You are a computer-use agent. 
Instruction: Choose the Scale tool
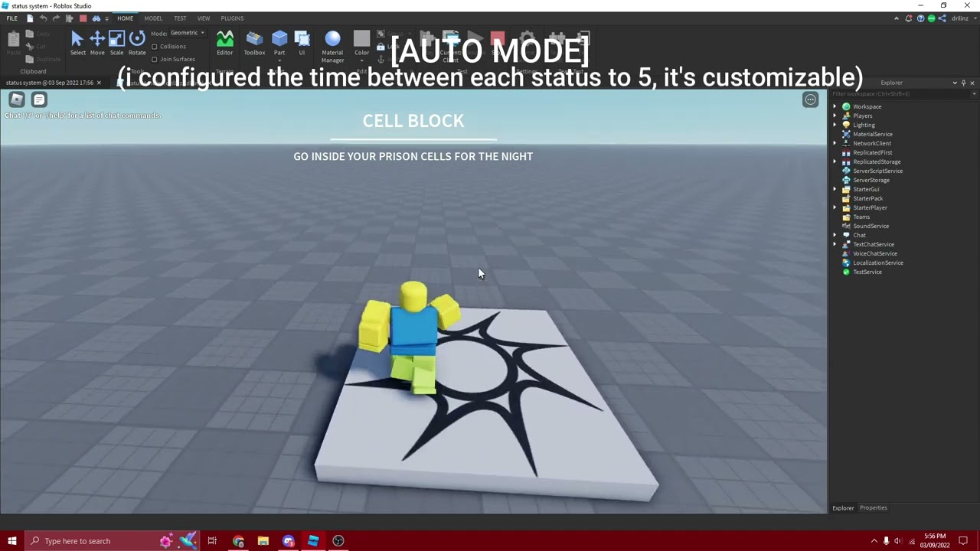116,44
